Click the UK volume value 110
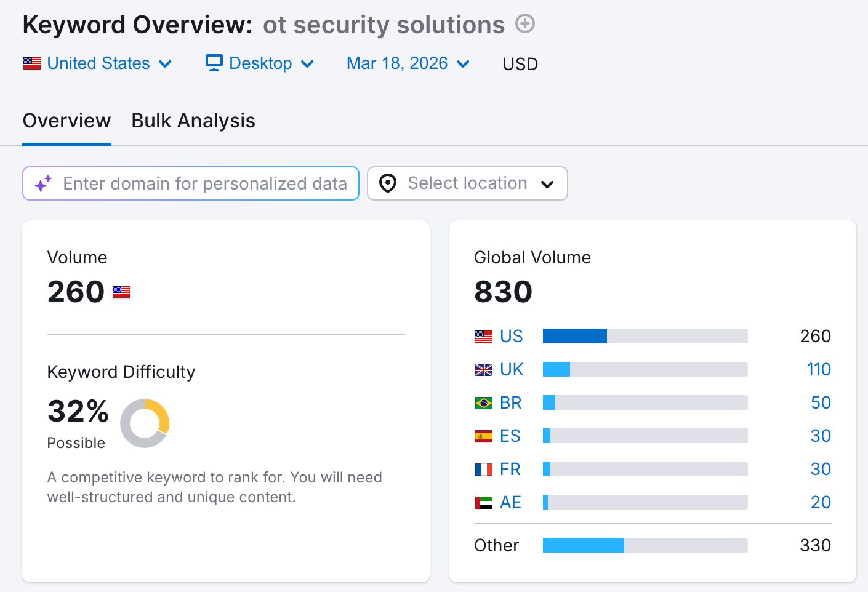Screen dimensions: 868x592 [x=819, y=370]
